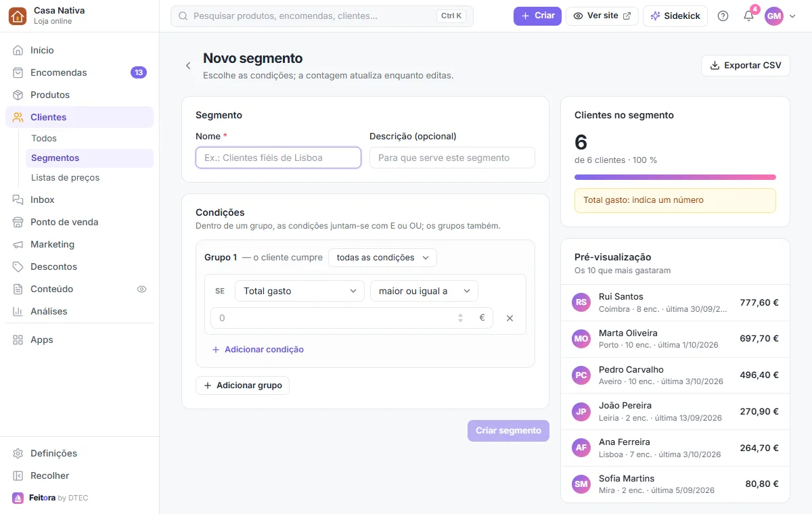Screen dimensions: 812x514
Task: Focus the segment Nome field
Action: 278,158
